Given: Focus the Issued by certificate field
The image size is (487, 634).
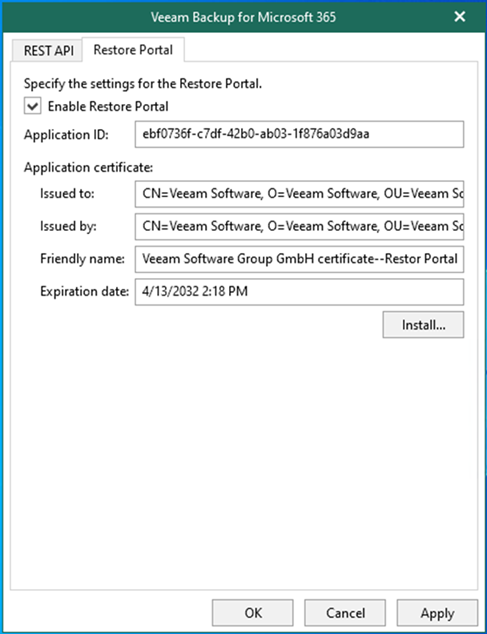Looking at the screenshot, I should 299,226.
